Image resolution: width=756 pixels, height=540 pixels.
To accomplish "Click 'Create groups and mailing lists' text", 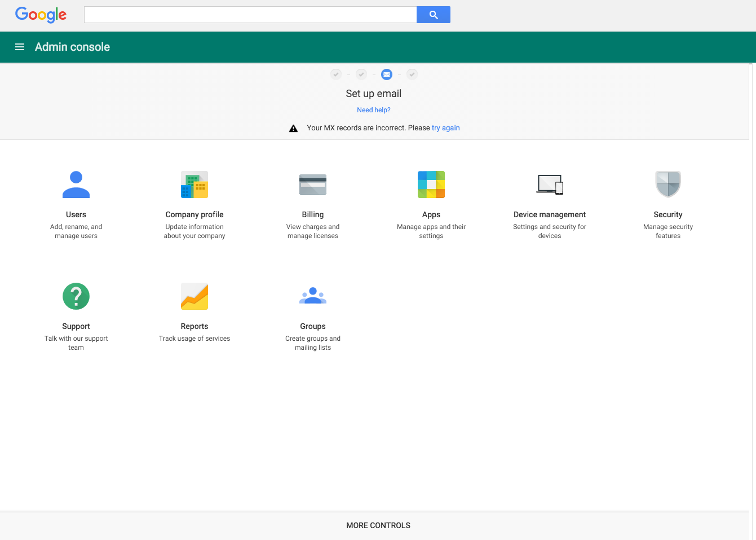I will [x=313, y=343].
